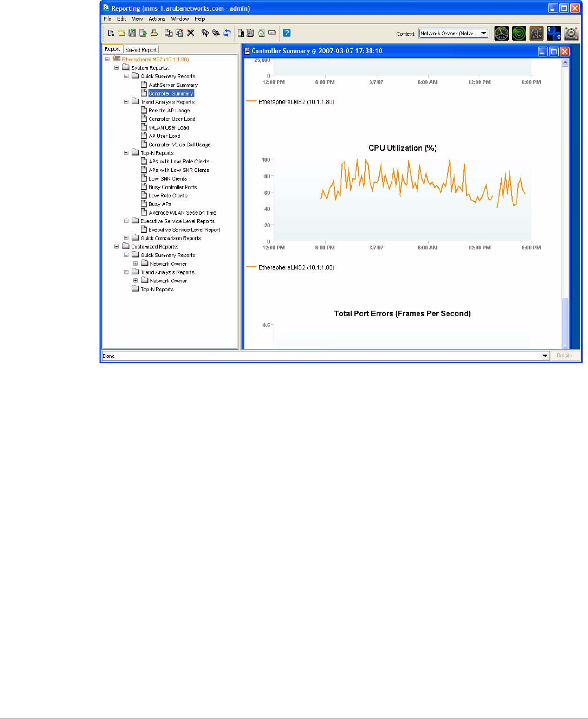Open the Help menu
This screenshot has height=719, width=588.
point(200,18)
